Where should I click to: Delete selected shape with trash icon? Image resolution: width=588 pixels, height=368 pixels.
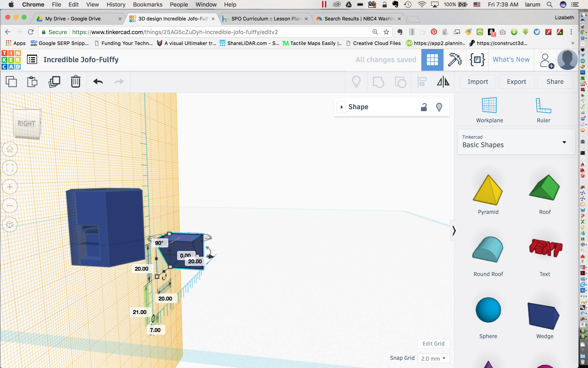pyautogui.click(x=76, y=82)
